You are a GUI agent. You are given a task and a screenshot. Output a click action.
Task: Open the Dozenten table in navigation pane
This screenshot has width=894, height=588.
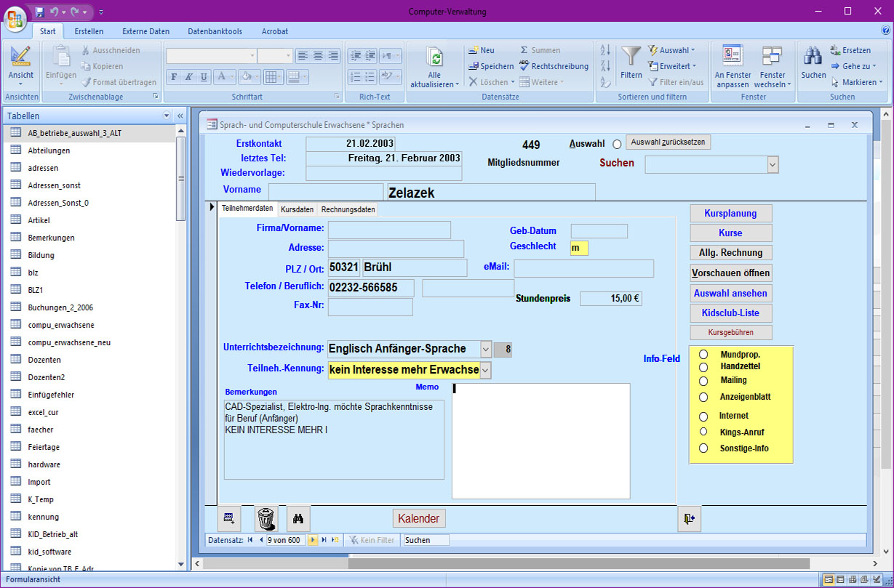point(45,360)
